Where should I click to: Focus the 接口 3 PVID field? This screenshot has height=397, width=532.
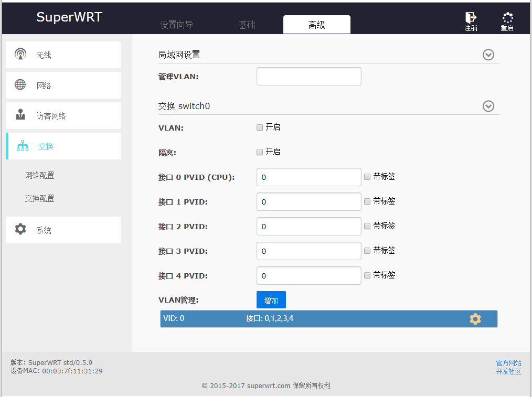pos(309,251)
